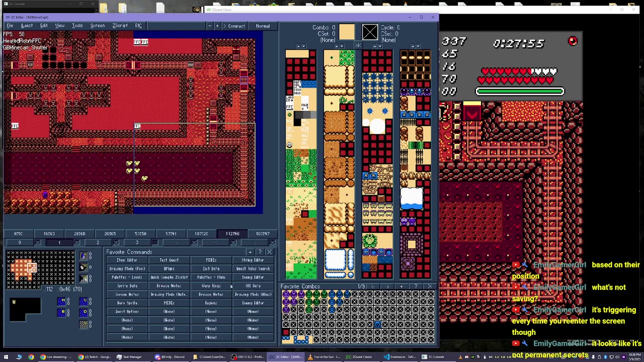Open the File menu
644x362 pixels.
click(10, 26)
